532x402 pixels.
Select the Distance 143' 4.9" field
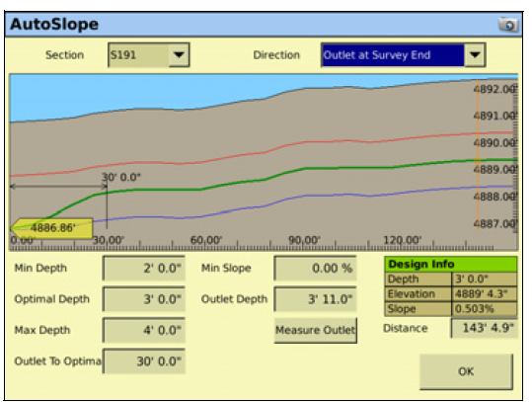[485, 328]
